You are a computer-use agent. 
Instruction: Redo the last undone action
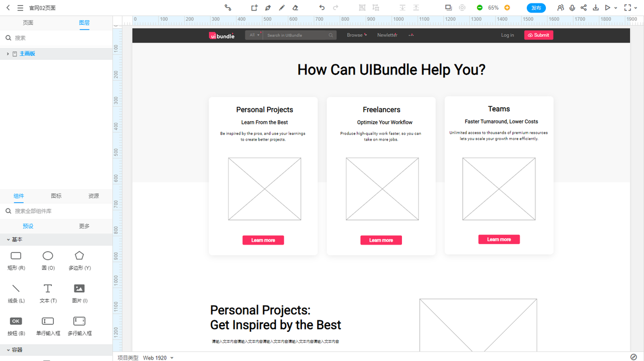click(x=336, y=8)
